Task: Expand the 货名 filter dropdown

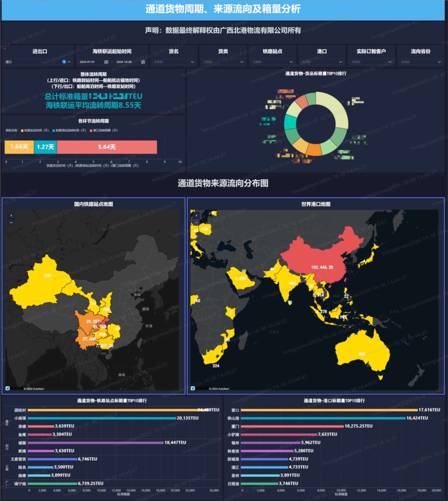Action: click(x=173, y=62)
